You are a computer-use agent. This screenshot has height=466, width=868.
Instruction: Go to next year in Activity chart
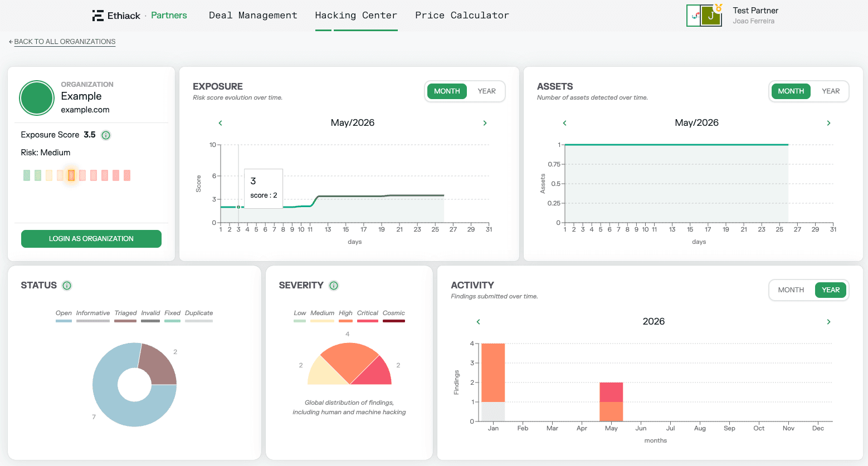tap(828, 322)
